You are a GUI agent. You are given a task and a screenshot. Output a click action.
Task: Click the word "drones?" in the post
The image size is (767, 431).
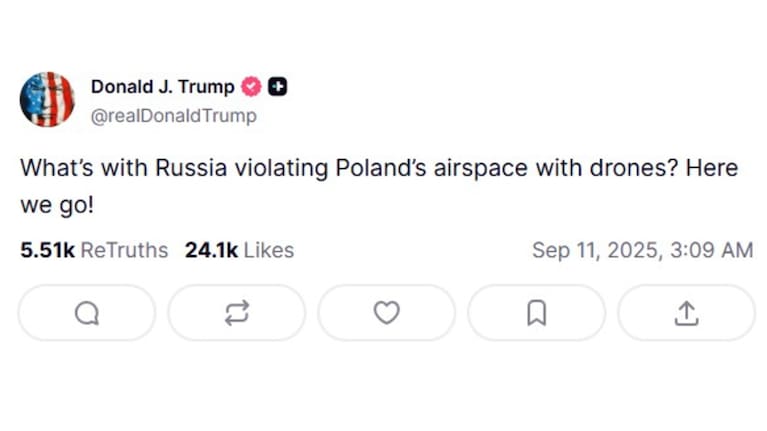pos(629,168)
